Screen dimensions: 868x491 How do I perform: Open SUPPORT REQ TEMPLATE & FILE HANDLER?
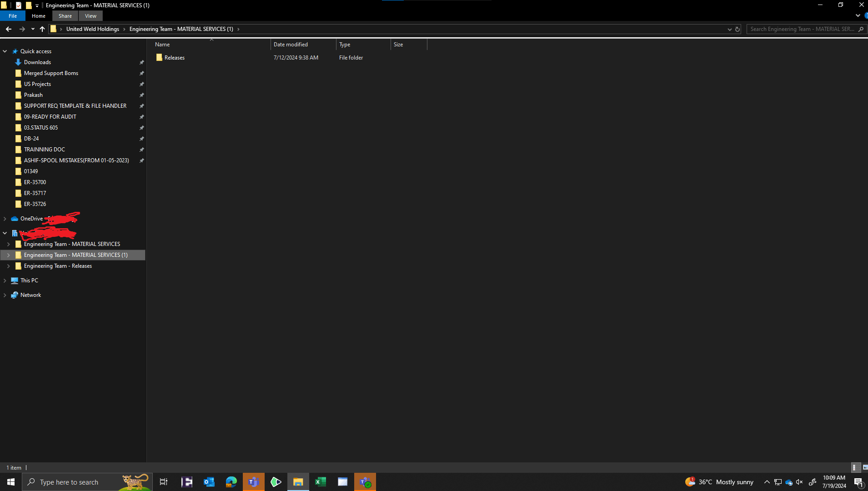75,106
